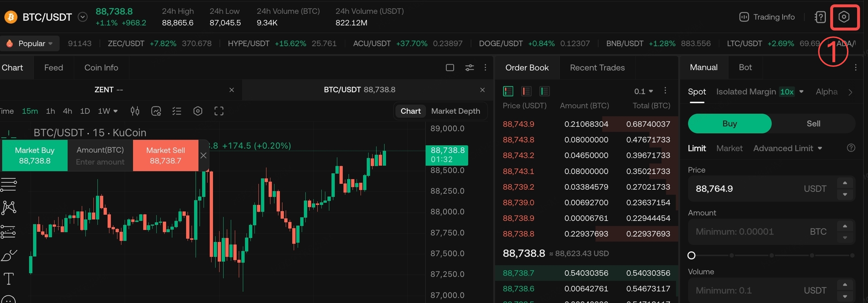868x303 pixels.
Task: Click the Market Buy quick button
Action: [35, 155]
